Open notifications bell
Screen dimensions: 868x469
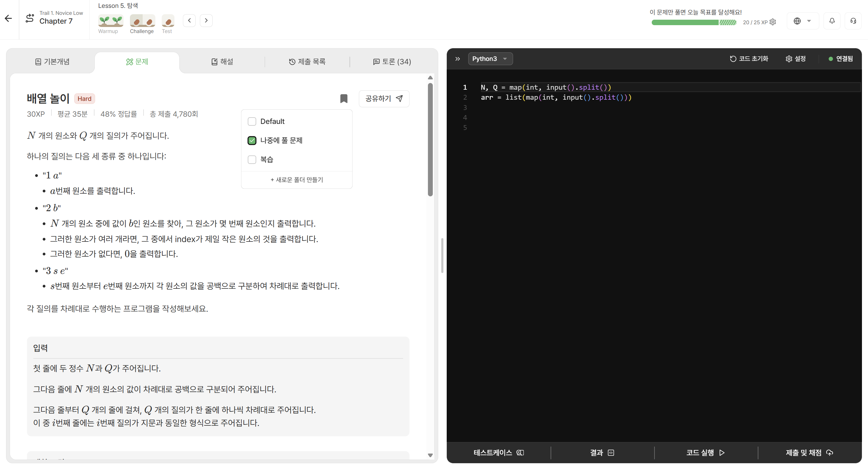pos(832,21)
